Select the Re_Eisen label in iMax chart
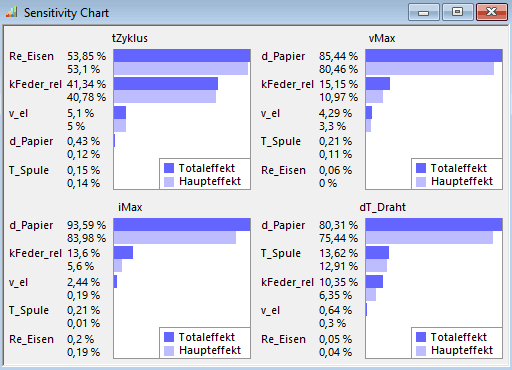This screenshot has width=512, height=370. click(31, 339)
